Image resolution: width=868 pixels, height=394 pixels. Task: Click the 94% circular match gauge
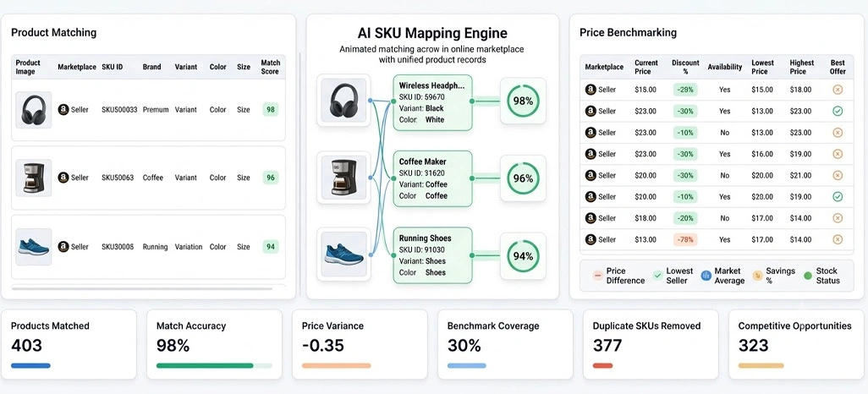(523, 255)
